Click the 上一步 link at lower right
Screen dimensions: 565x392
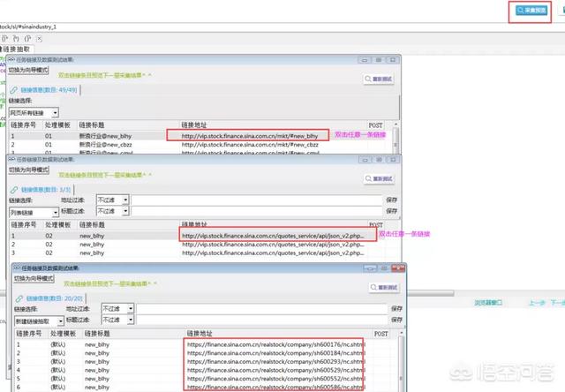click(x=537, y=302)
